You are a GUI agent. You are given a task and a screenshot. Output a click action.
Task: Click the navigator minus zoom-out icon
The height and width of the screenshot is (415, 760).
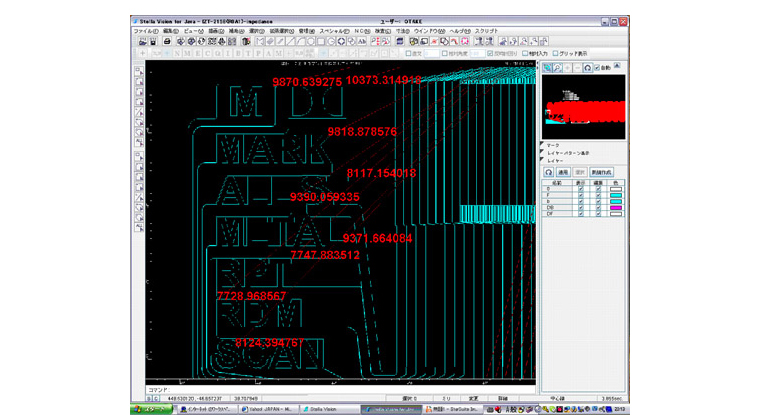tap(578, 68)
